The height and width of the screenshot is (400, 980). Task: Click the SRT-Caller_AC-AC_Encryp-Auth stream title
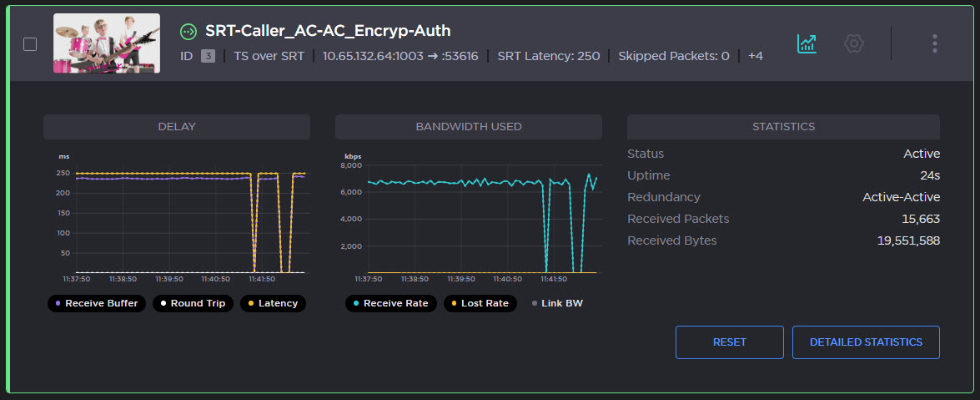pyautogui.click(x=328, y=31)
